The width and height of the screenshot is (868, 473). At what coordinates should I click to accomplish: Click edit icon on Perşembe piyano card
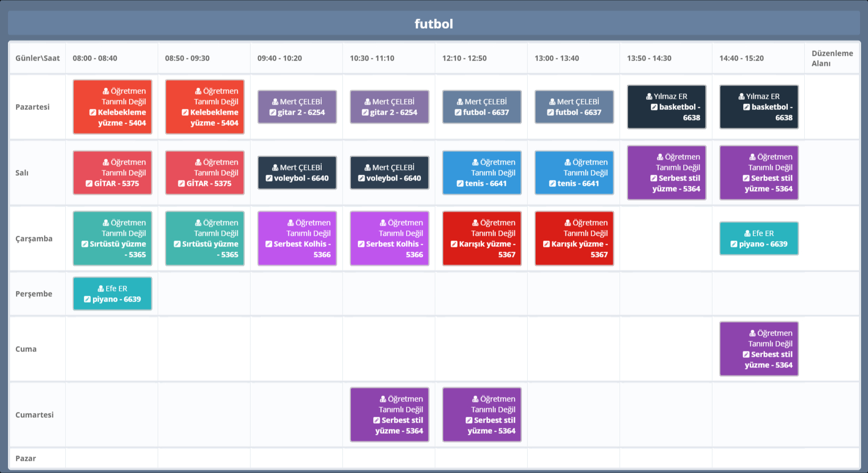tap(87, 299)
